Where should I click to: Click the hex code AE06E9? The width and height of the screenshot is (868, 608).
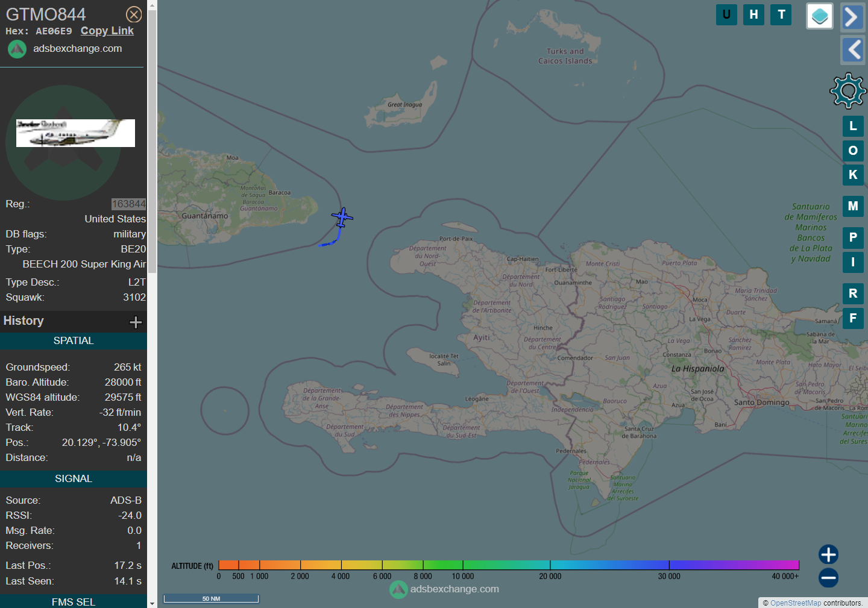(x=54, y=31)
